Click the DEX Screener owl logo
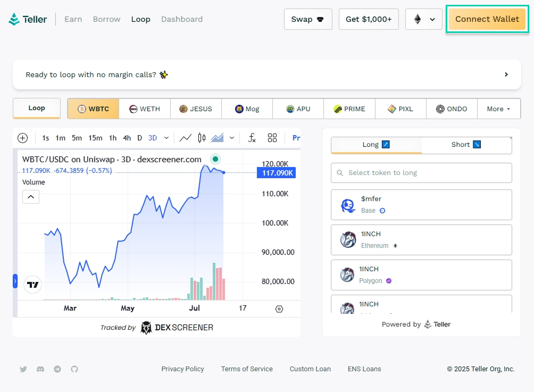534x392 pixels. (146, 328)
